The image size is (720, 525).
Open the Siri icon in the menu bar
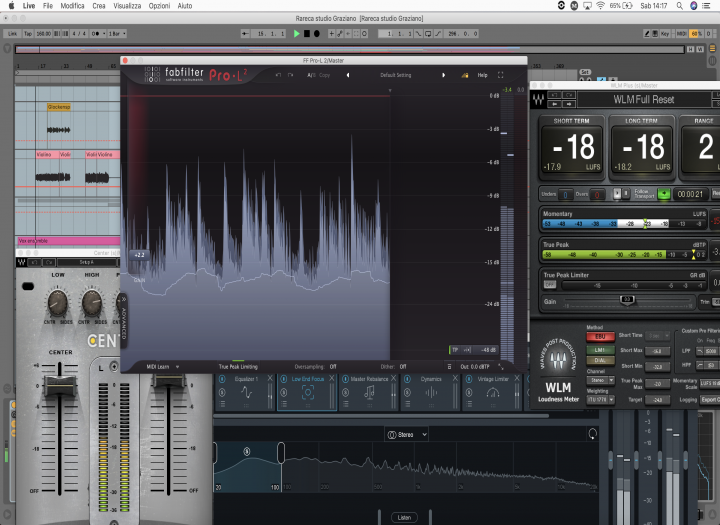click(x=694, y=6)
